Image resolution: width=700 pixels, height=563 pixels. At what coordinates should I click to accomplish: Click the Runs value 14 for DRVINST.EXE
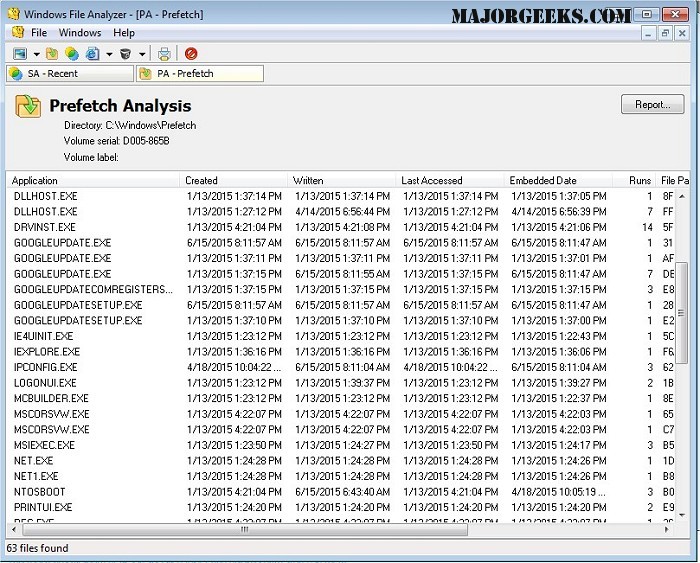click(647, 227)
